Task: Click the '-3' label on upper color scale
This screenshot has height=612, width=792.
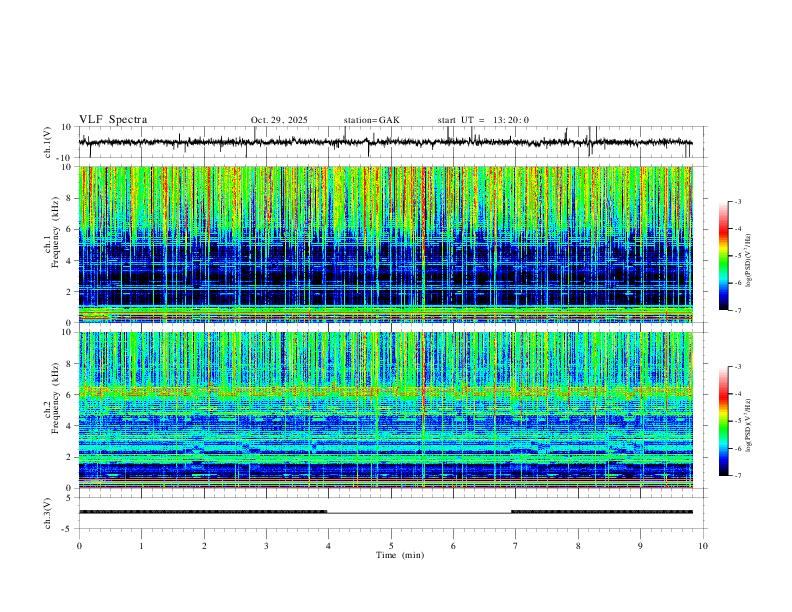Action: pyautogui.click(x=737, y=201)
